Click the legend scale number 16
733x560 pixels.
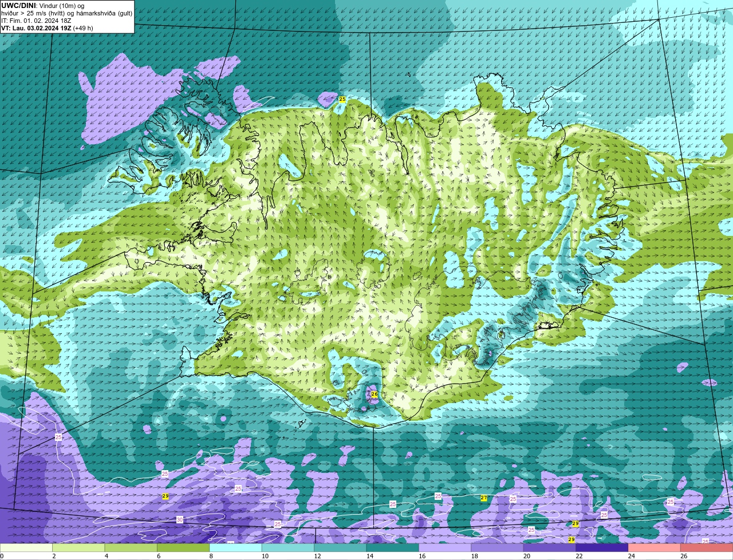pyautogui.click(x=422, y=556)
